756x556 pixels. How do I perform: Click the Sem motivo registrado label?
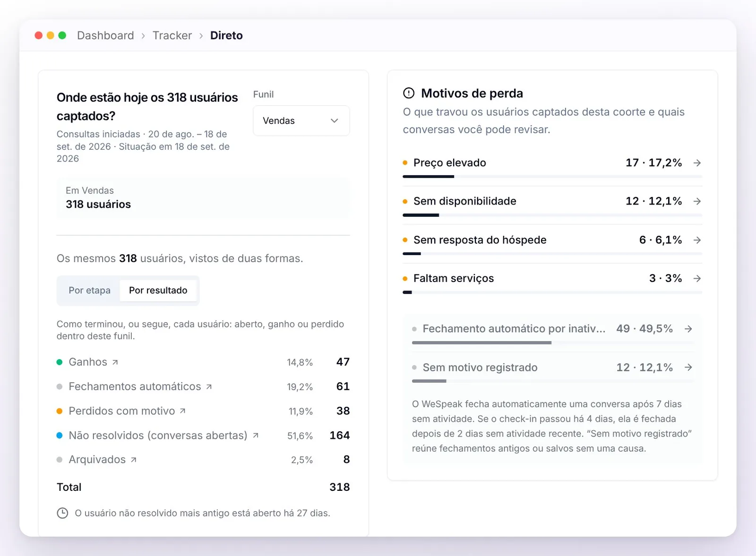click(x=480, y=368)
